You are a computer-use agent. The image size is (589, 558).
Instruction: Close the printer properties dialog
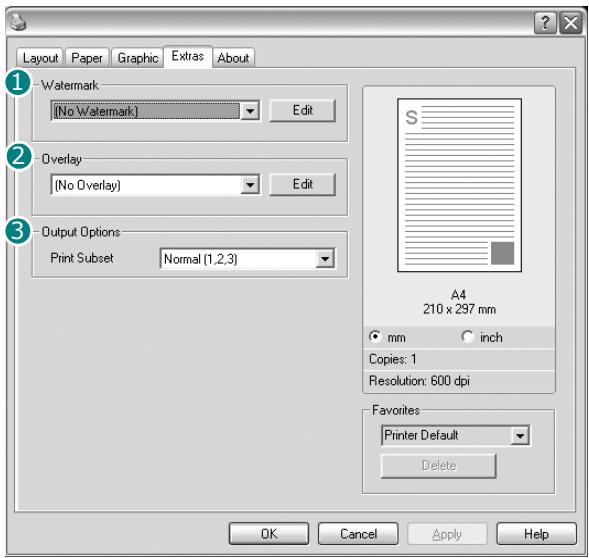571,23
